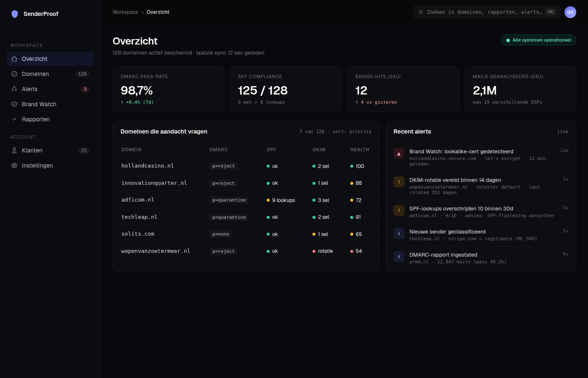Click the Overzicht breadcrumb
Image resolution: width=588 pixels, height=378 pixels.
(158, 12)
